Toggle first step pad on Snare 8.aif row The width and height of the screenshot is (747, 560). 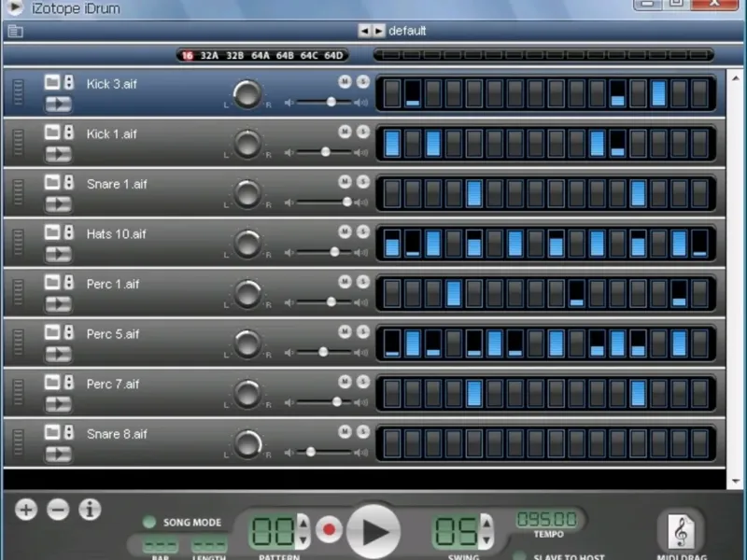click(x=392, y=442)
